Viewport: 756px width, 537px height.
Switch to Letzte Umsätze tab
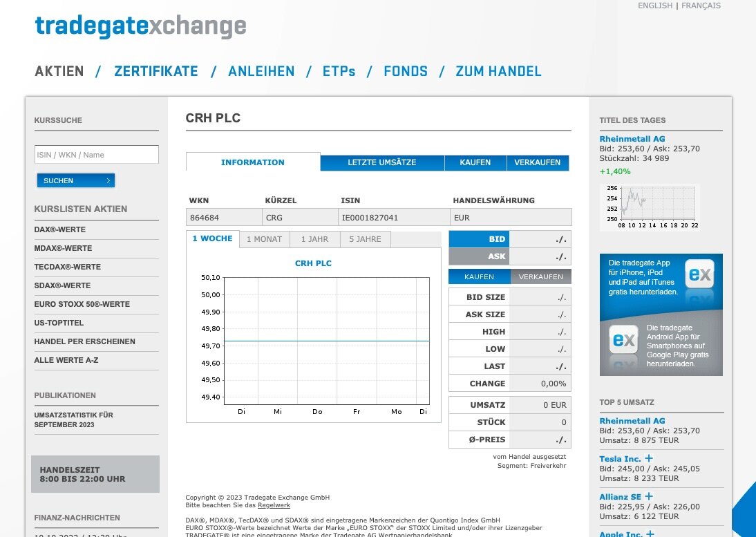(x=382, y=163)
